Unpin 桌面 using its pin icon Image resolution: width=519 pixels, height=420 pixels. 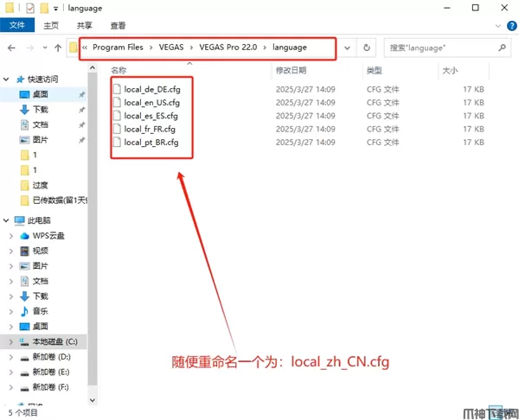coord(81,95)
